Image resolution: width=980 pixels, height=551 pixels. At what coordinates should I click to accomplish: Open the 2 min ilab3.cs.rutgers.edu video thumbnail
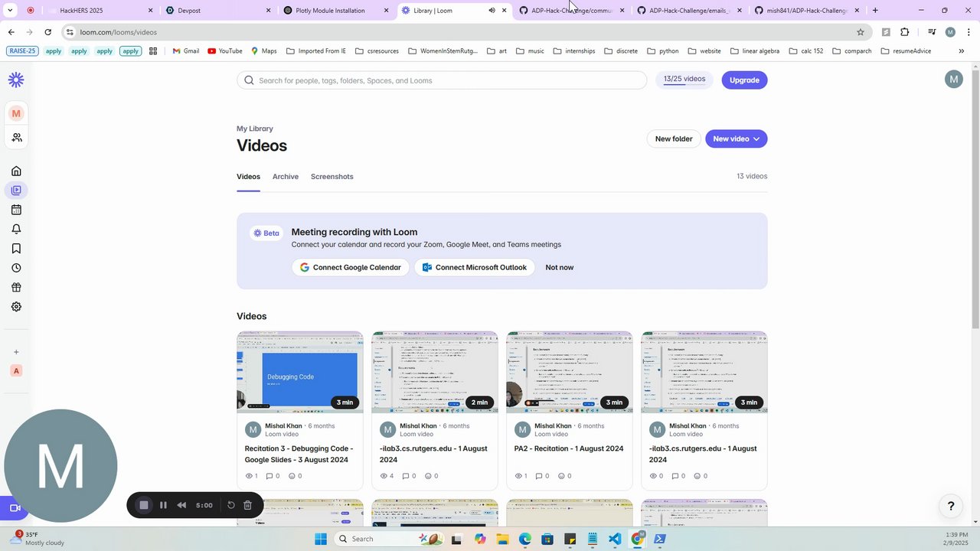click(435, 372)
